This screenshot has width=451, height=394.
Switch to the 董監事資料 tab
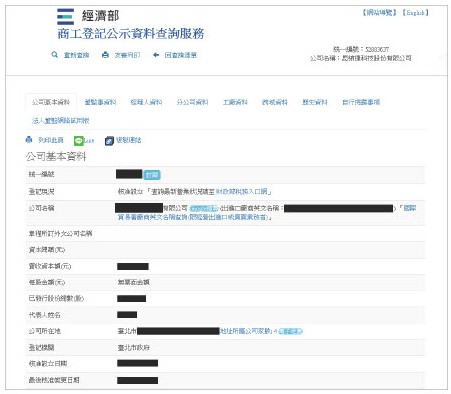pyautogui.click(x=100, y=102)
